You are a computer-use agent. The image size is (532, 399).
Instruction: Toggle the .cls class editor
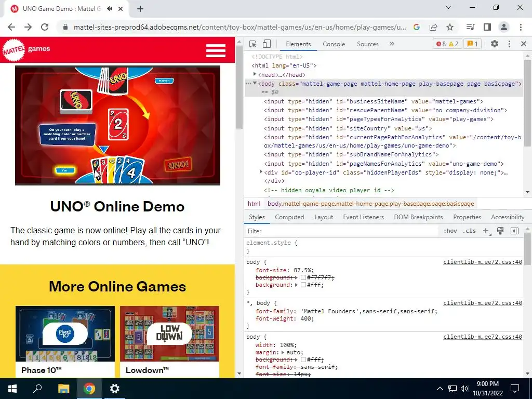(469, 231)
